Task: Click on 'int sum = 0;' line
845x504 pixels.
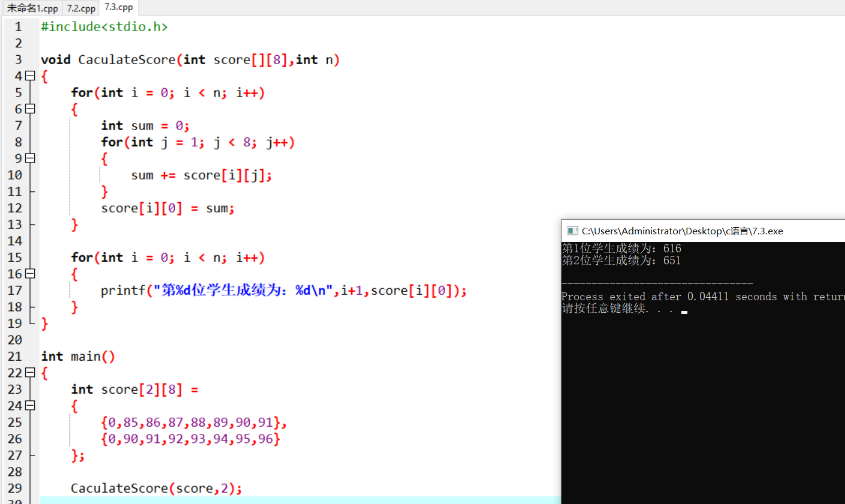Action: tap(145, 126)
